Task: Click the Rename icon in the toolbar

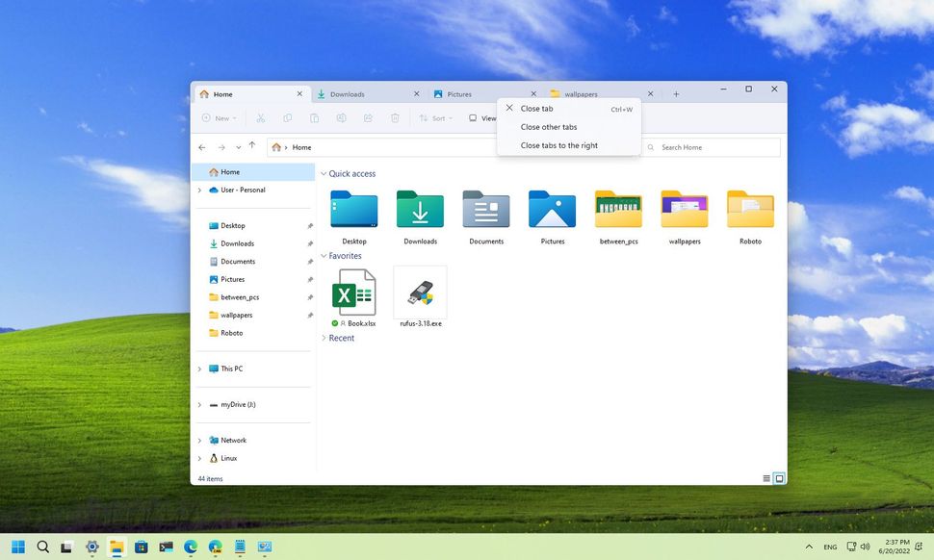Action: [x=341, y=117]
